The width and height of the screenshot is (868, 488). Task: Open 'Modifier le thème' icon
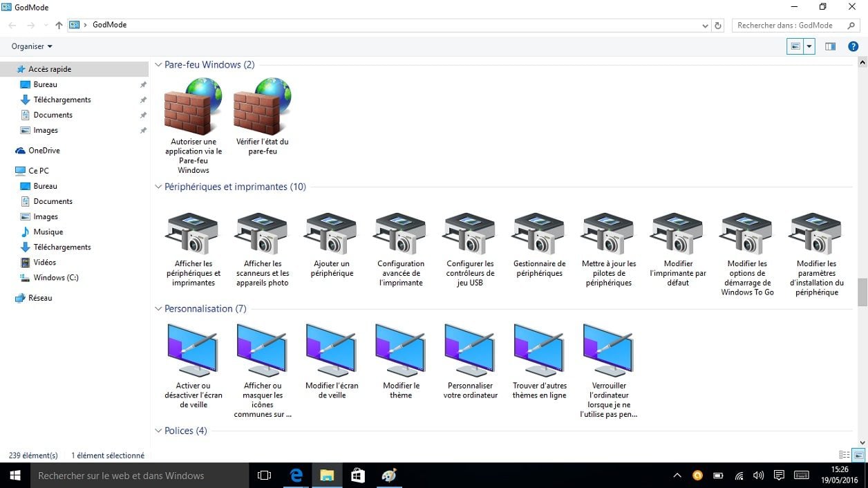coord(401,351)
